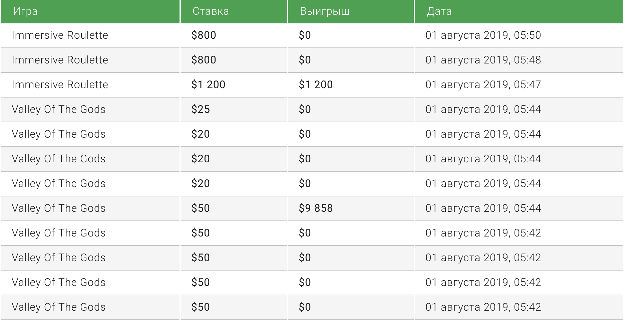644x324 pixels.
Task: Click the $9 858 winnings value
Action: 316,208
